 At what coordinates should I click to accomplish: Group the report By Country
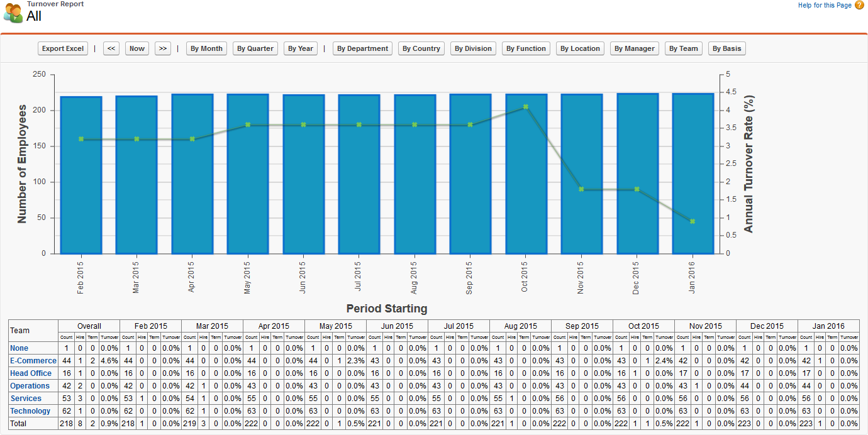click(421, 48)
